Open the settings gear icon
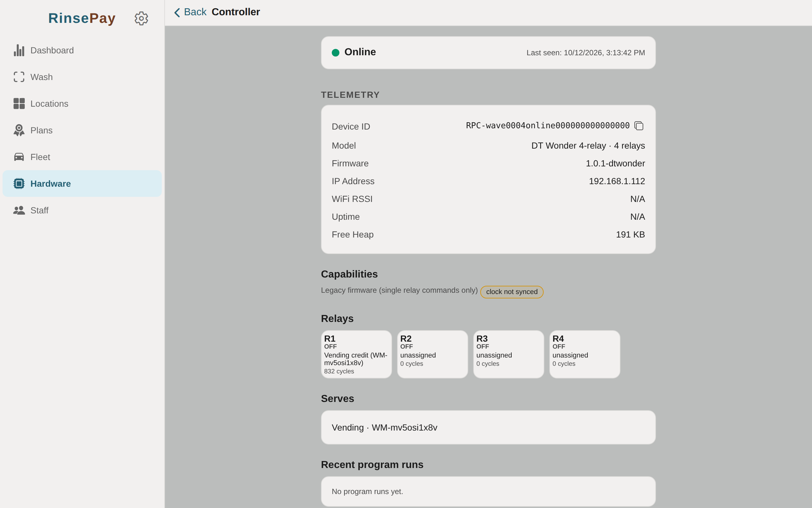The width and height of the screenshot is (812, 508). tap(141, 18)
